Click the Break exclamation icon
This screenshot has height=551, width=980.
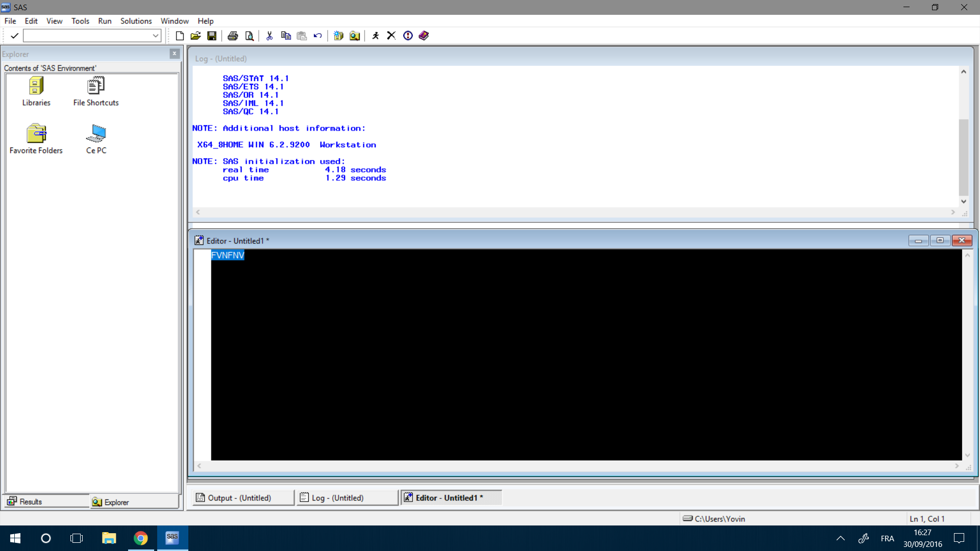coord(408,36)
